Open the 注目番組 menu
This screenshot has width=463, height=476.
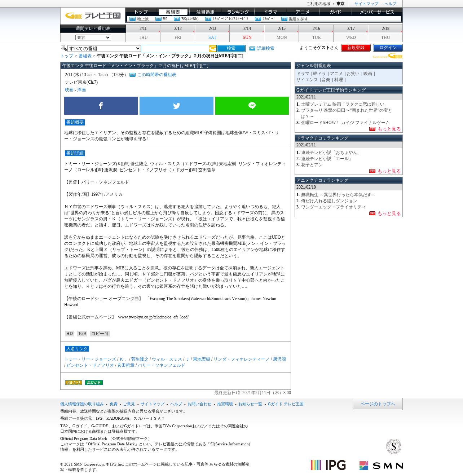pyautogui.click(x=205, y=12)
